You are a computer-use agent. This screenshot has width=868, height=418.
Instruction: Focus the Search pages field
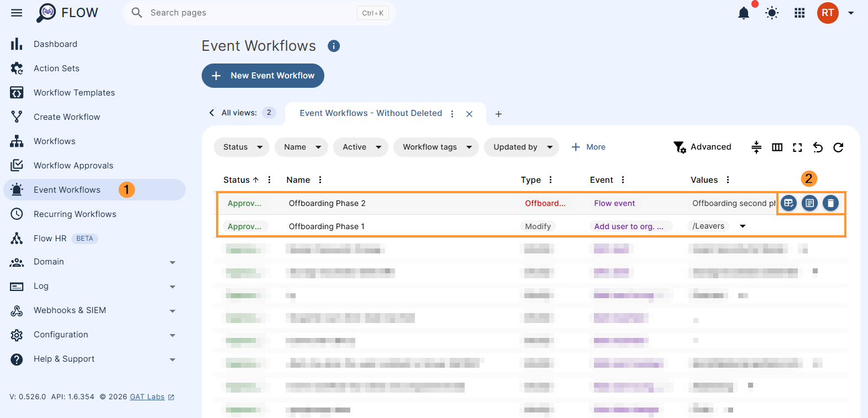click(259, 13)
